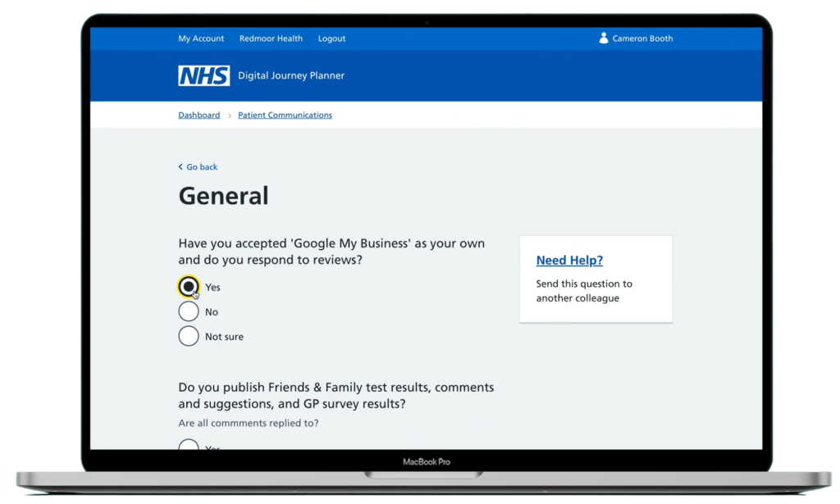Select Yes radio for Google My Business
840x504 pixels.
point(189,287)
